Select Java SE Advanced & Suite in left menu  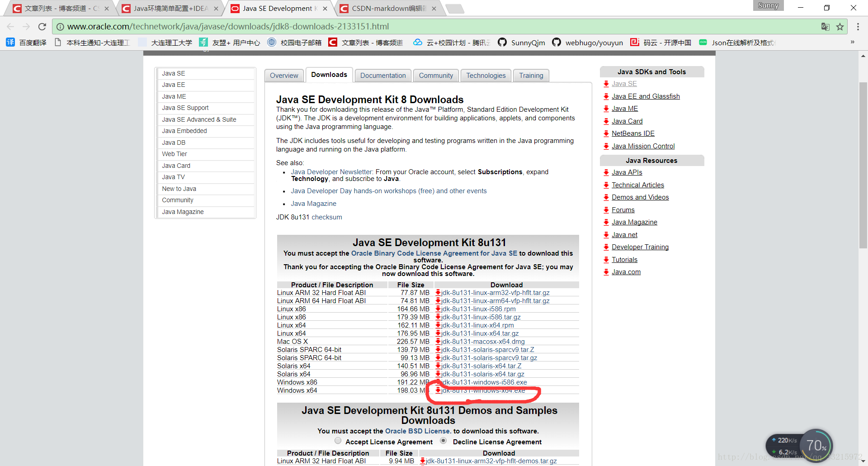(206, 119)
